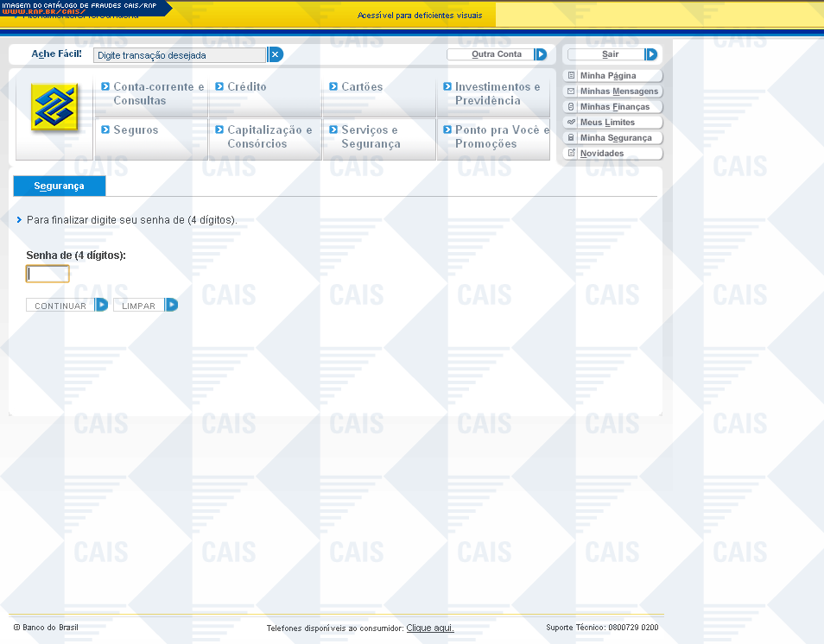
Task: Click the Novidades icon
Action: [x=571, y=154]
